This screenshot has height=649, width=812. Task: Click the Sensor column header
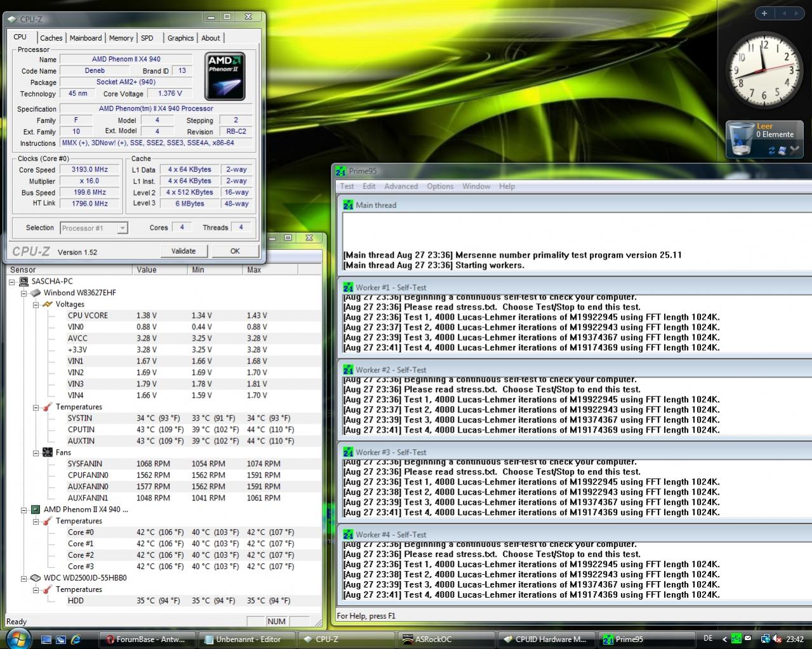pyautogui.click(x=70, y=270)
